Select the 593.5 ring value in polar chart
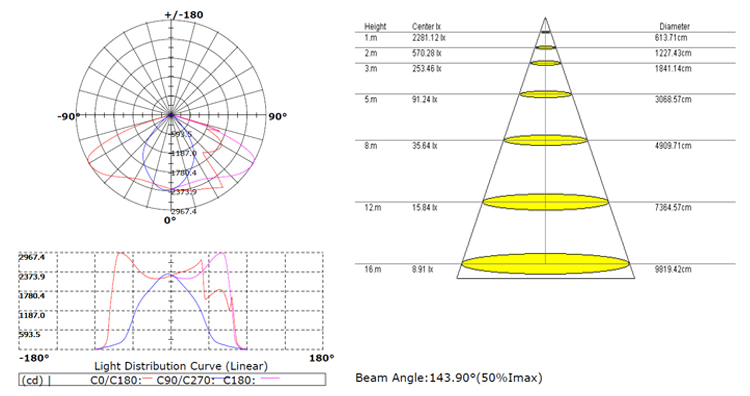 coord(181,134)
